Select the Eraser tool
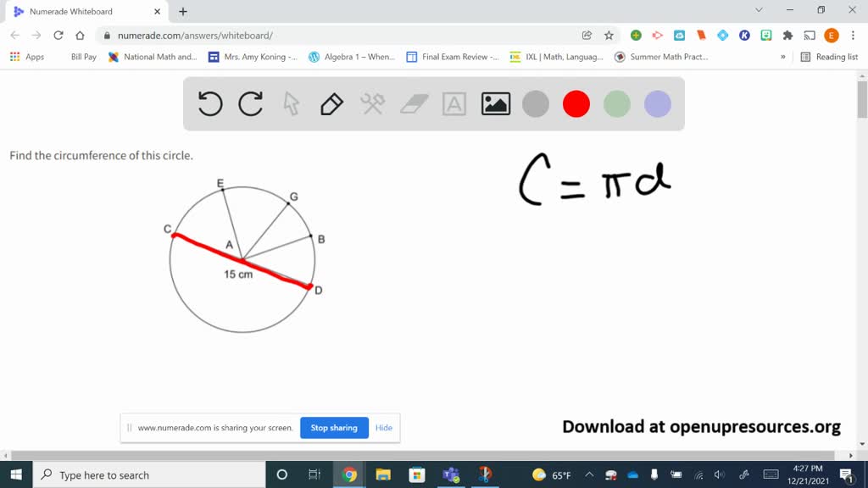 pos(413,103)
